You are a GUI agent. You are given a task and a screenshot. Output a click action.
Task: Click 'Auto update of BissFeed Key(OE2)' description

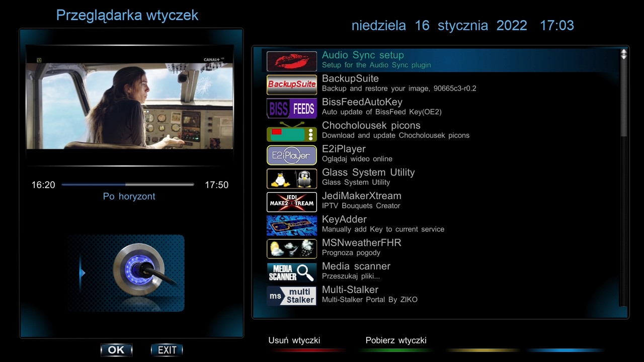pos(381,112)
